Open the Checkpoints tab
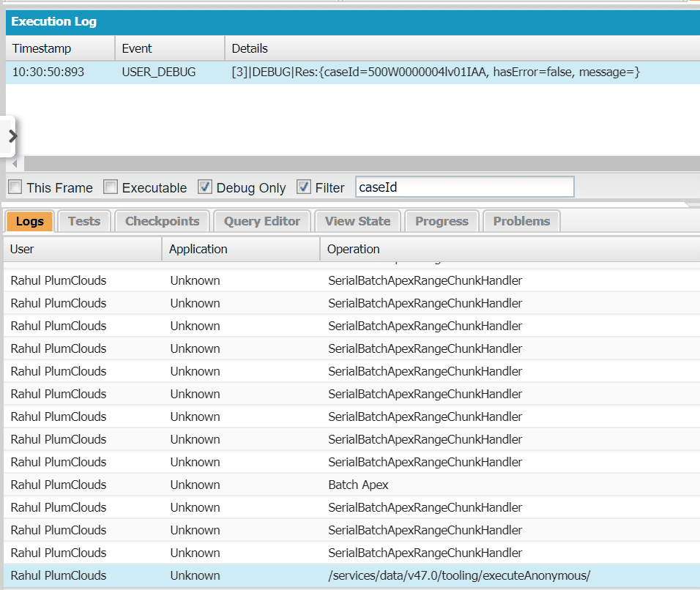 click(162, 221)
